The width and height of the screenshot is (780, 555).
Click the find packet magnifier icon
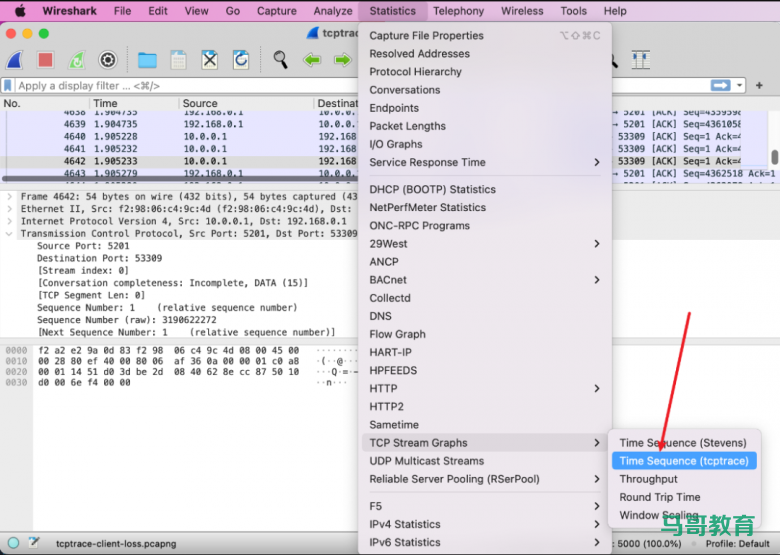[x=281, y=60]
